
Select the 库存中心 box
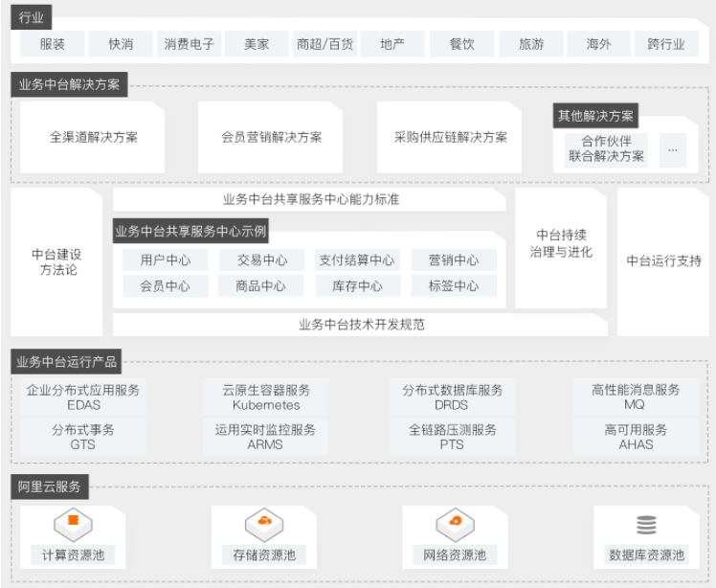358,286
